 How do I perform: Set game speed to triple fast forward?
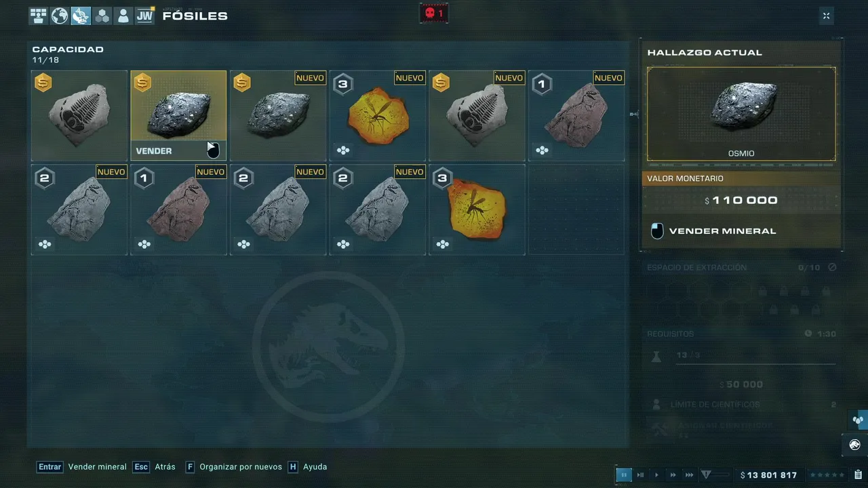(x=689, y=475)
